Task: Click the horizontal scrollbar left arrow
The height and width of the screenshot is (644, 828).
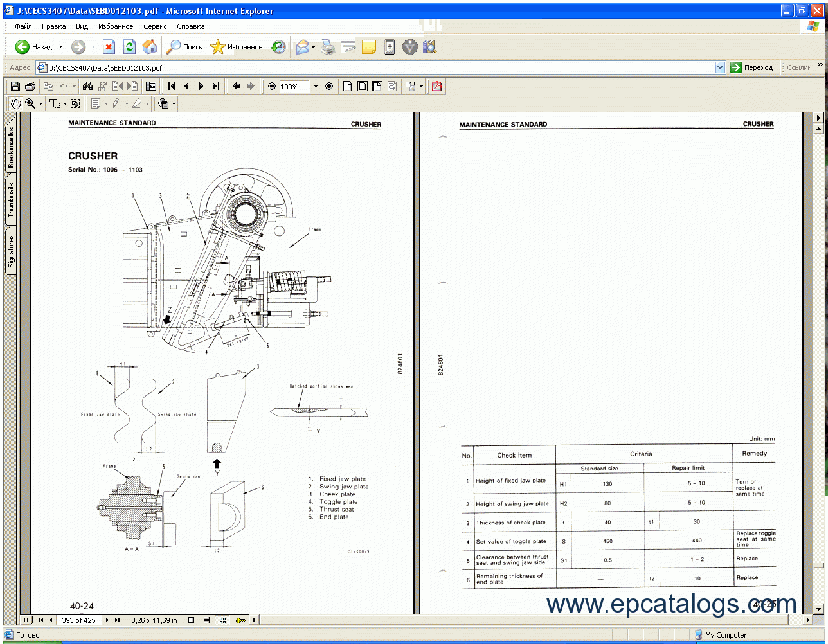Action: (253, 620)
